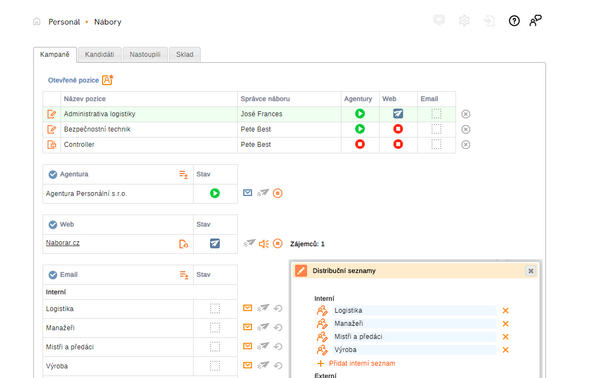Click Otevřené pozice heading link
Viewport: 600px width, 378px height.
(73, 80)
